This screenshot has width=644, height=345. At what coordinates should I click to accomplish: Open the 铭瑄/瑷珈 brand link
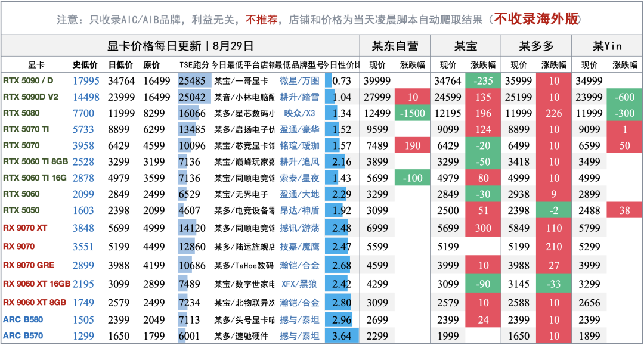tap(299, 145)
